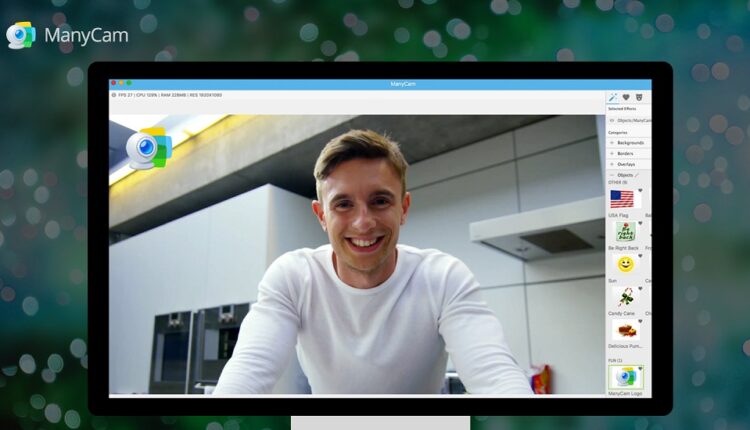
Task: Favorite the ManyCam Logo object
Action: click(x=640, y=369)
